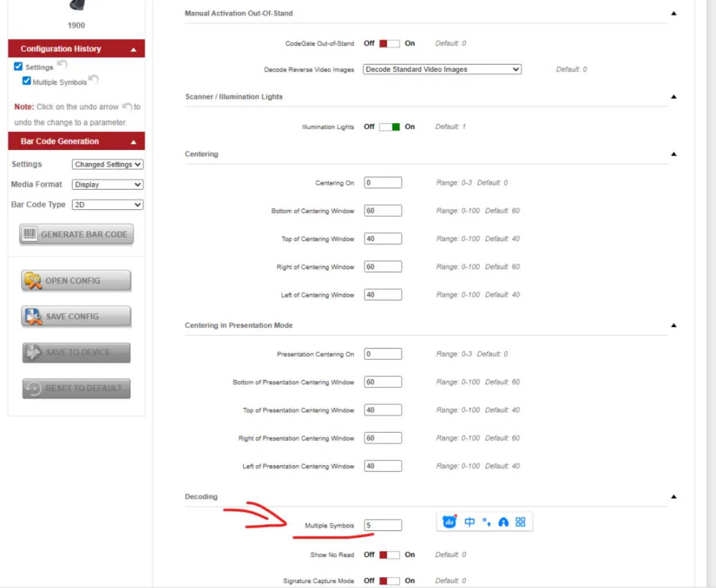
Task: Uncheck the Settings checkbox in Configuration History
Action: 18,66
